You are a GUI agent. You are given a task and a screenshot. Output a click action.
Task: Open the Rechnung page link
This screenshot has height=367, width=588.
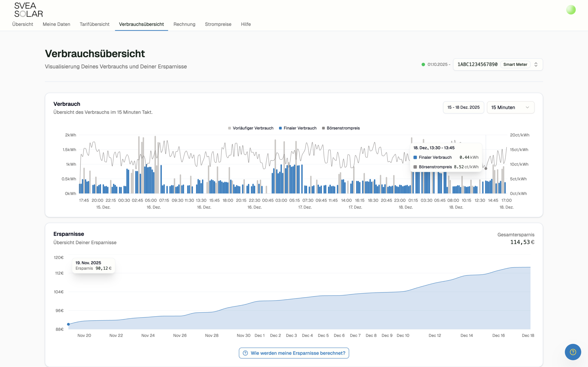coord(184,24)
